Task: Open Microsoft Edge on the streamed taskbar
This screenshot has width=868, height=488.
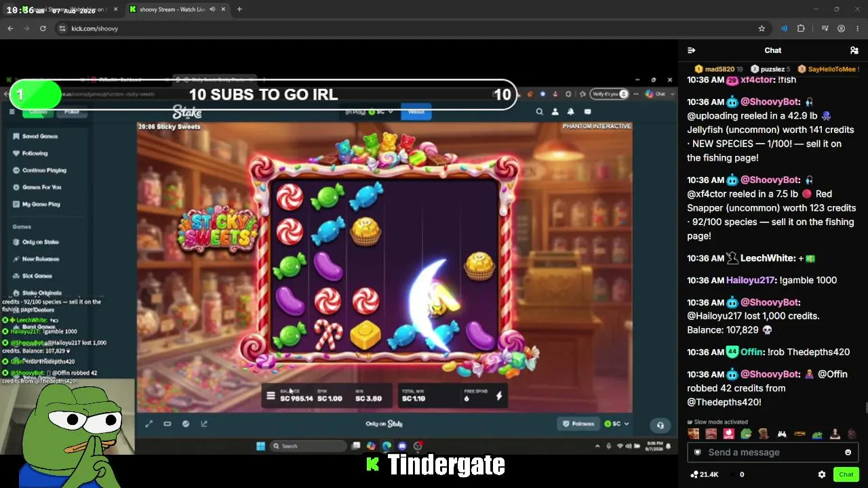Action: pyautogui.click(x=387, y=446)
